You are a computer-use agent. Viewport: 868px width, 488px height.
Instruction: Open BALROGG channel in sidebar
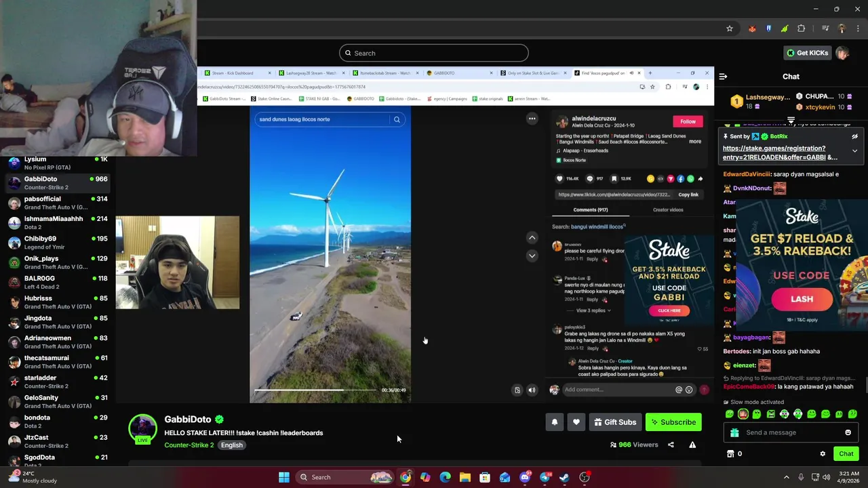pyautogui.click(x=58, y=282)
